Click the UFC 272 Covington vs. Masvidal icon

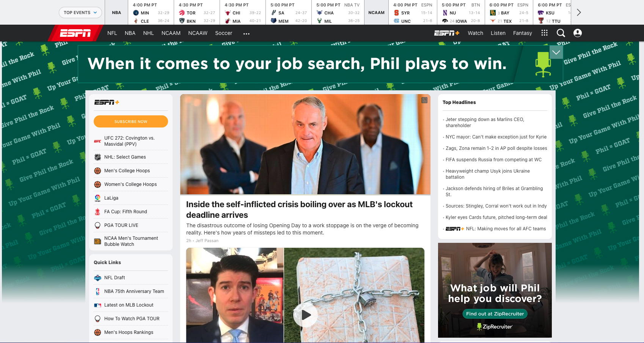tap(97, 141)
